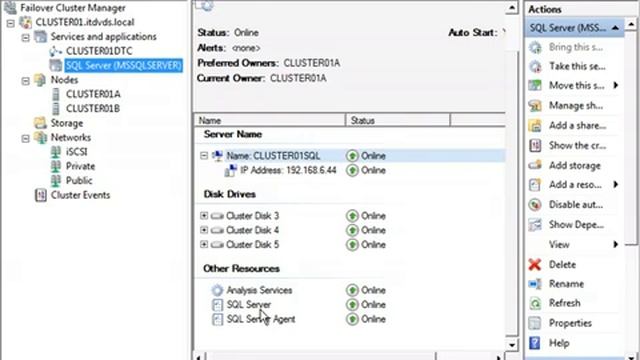Click the Status column header

[398, 120]
